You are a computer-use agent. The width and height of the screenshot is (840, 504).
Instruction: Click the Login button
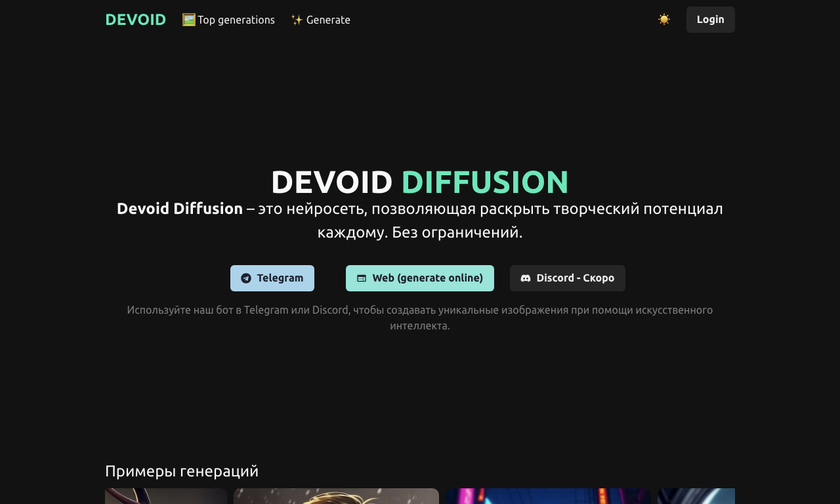tap(711, 20)
